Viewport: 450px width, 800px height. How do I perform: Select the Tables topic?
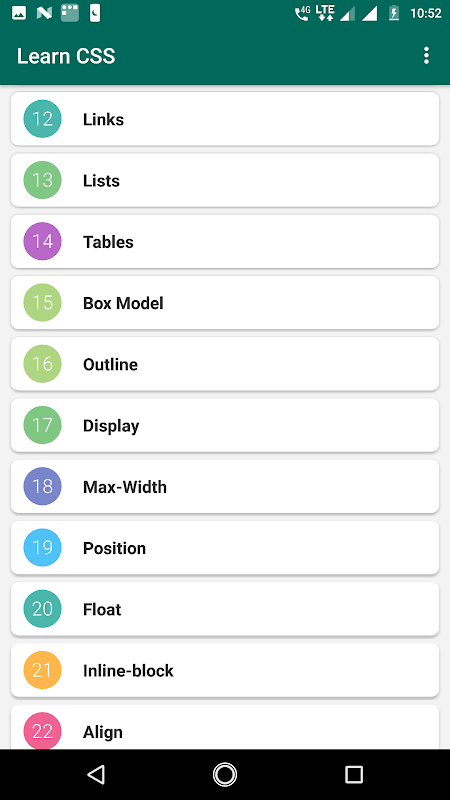pyautogui.click(x=225, y=241)
